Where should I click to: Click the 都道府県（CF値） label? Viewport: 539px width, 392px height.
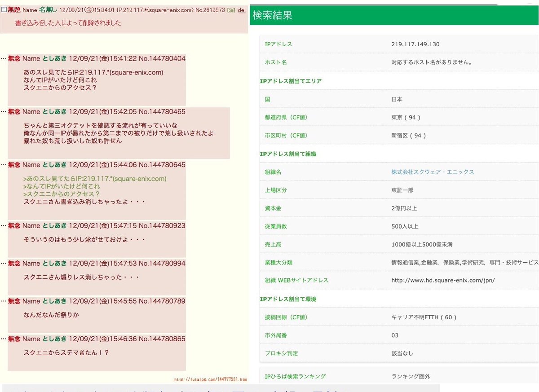point(286,117)
